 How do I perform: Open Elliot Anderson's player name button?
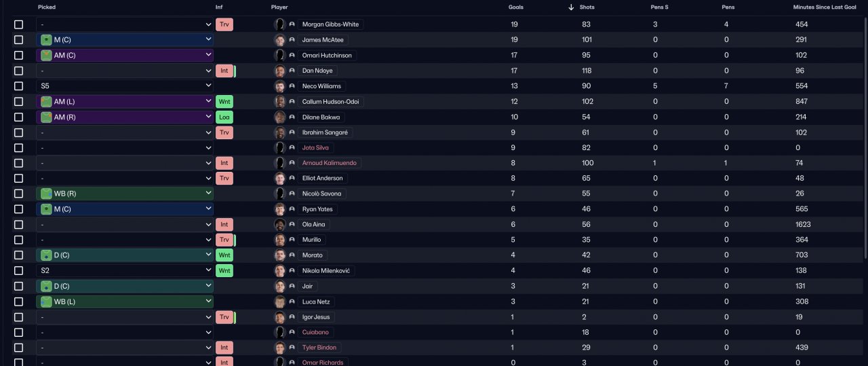pos(323,178)
